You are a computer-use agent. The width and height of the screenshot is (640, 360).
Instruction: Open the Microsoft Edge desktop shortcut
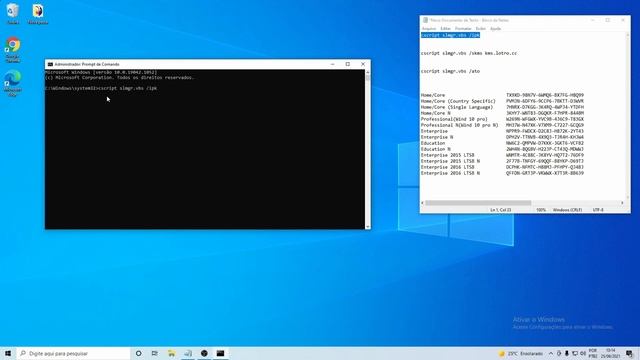click(x=13, y=83)
